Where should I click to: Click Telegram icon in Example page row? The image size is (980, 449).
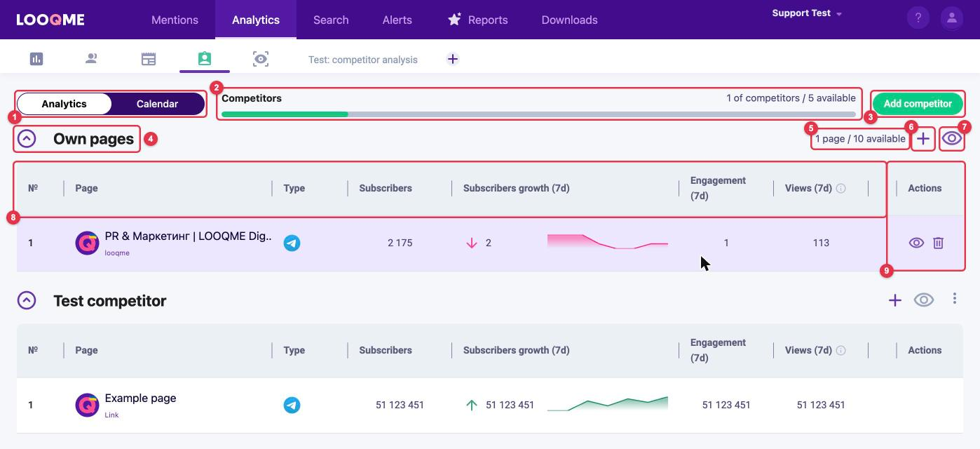coord(292,405)
